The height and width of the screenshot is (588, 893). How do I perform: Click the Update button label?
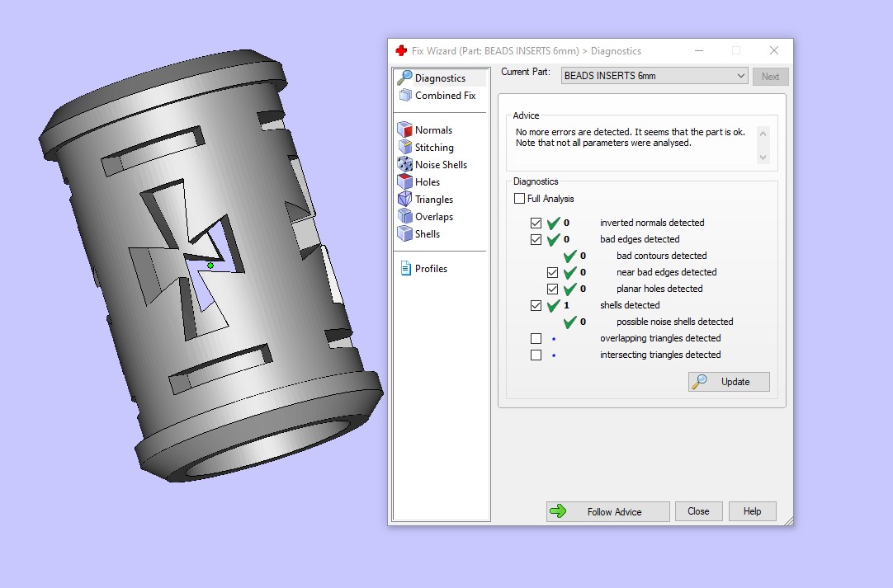point(735,381)
